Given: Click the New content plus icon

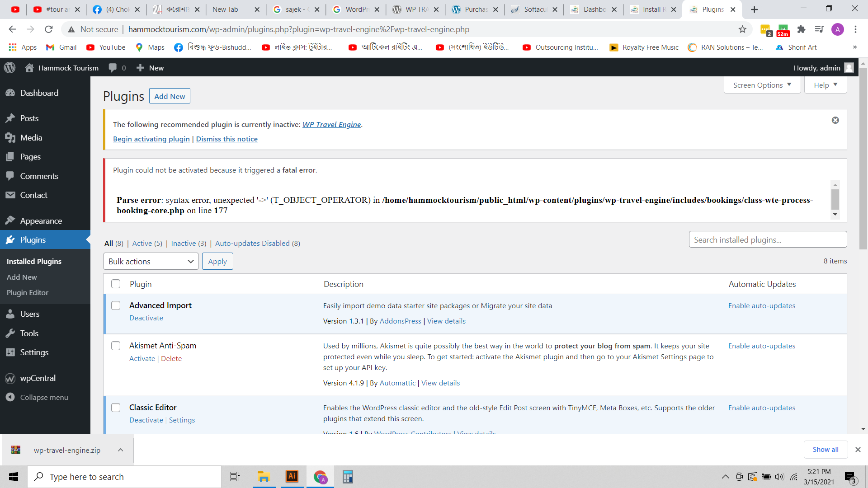Looking at the screenshot, I should pos(141,68).
